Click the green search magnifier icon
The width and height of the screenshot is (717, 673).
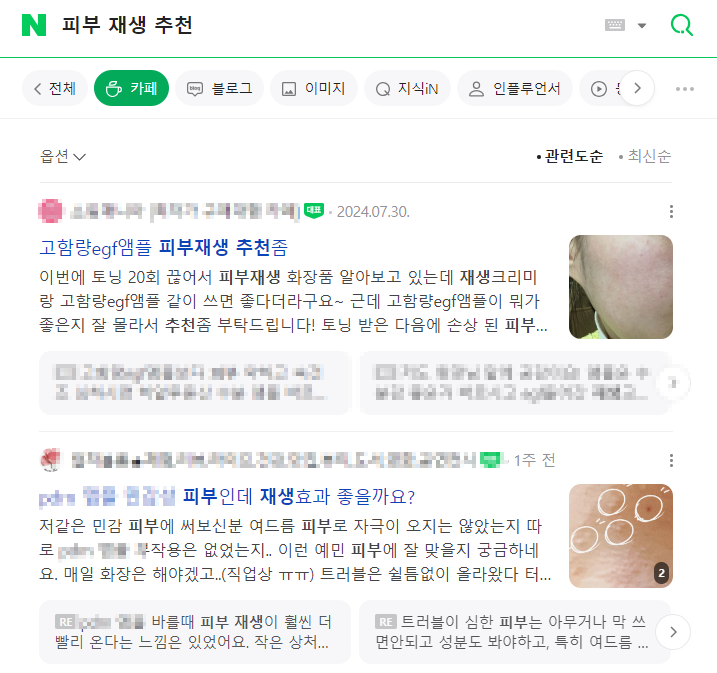(x=682, y=25)
